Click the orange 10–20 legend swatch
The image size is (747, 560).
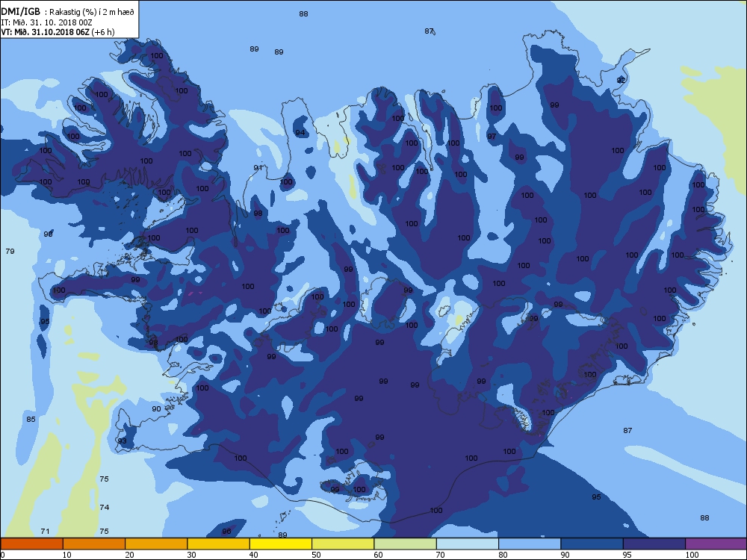[x=94, y=544]
